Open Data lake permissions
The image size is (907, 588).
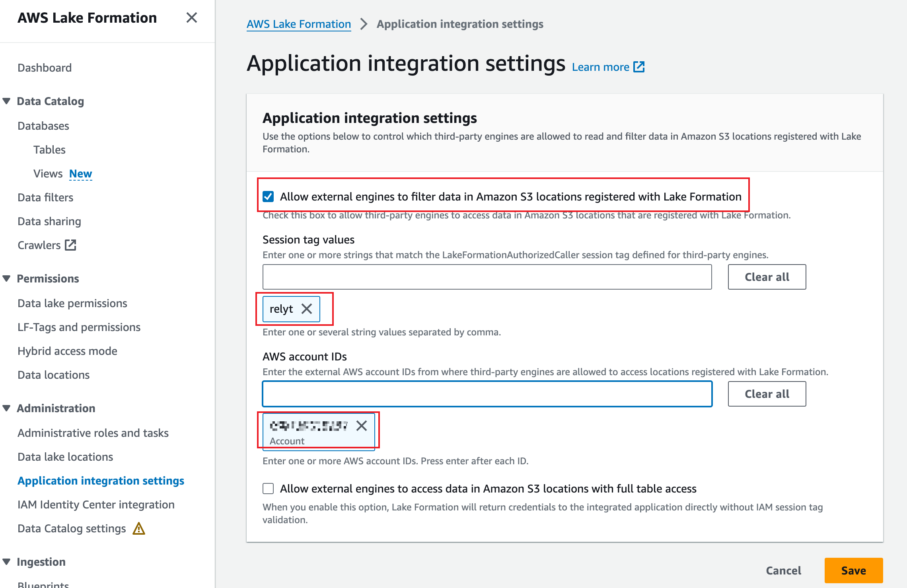click(x=72, y=303)
